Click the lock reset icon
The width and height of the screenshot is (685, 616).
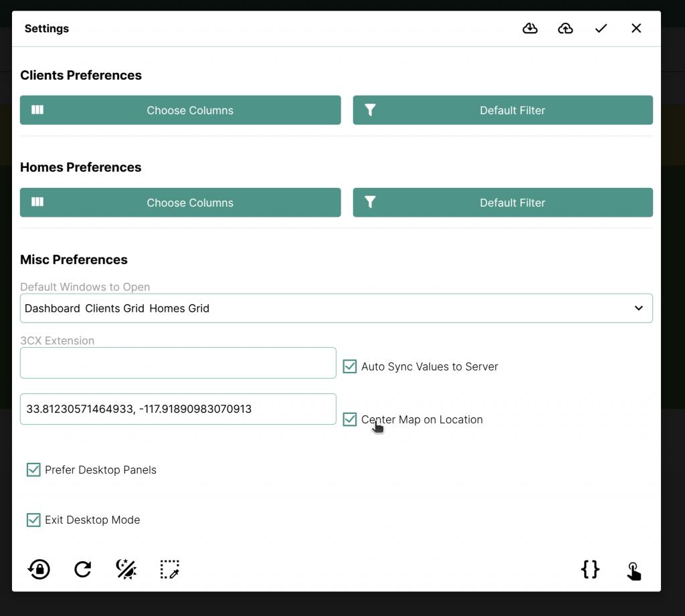[x=39, y=569]
